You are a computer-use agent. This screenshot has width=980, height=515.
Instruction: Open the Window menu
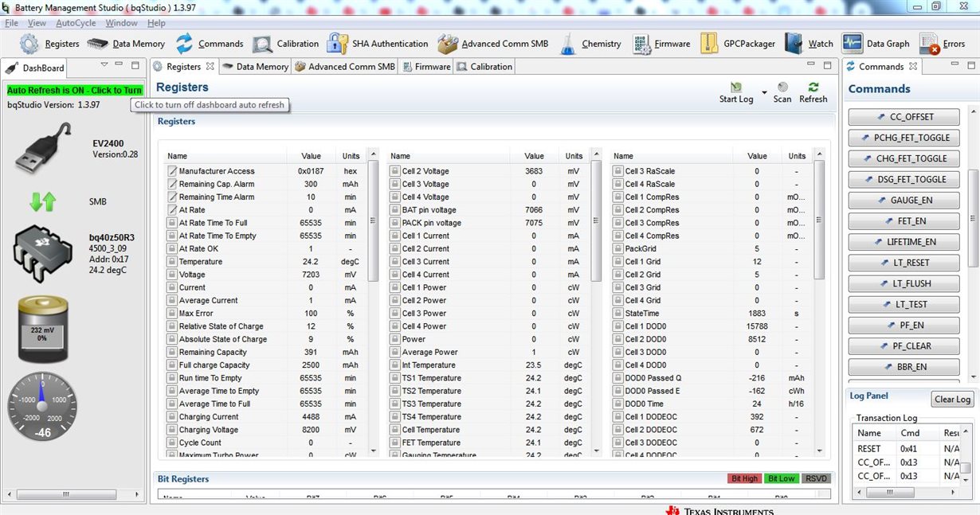(x=121, y=23)
